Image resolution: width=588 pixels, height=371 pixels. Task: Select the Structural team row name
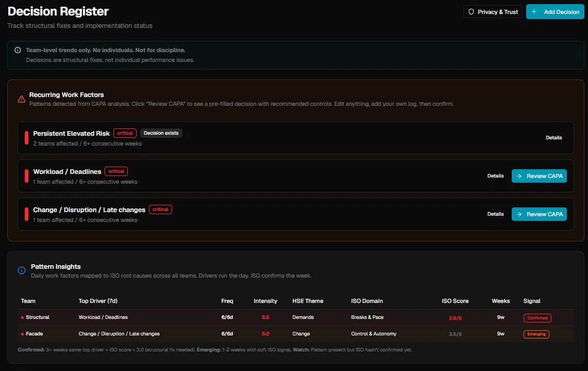pos(38,318)
